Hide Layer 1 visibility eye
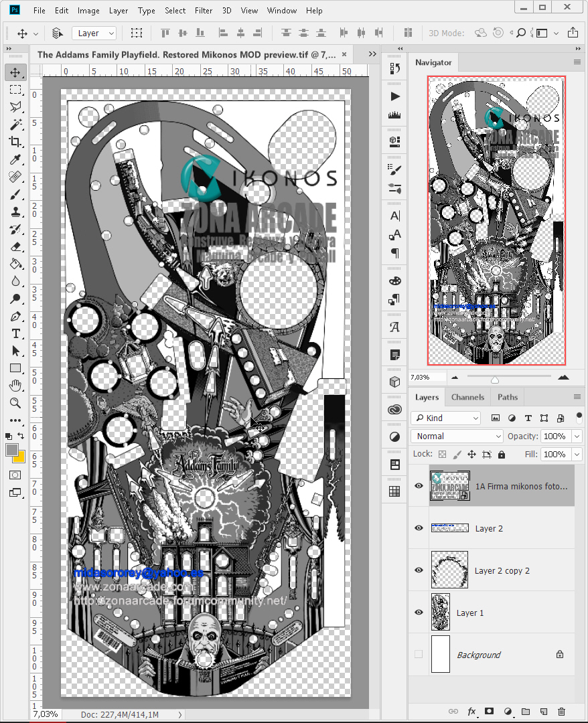 [419, 613]
